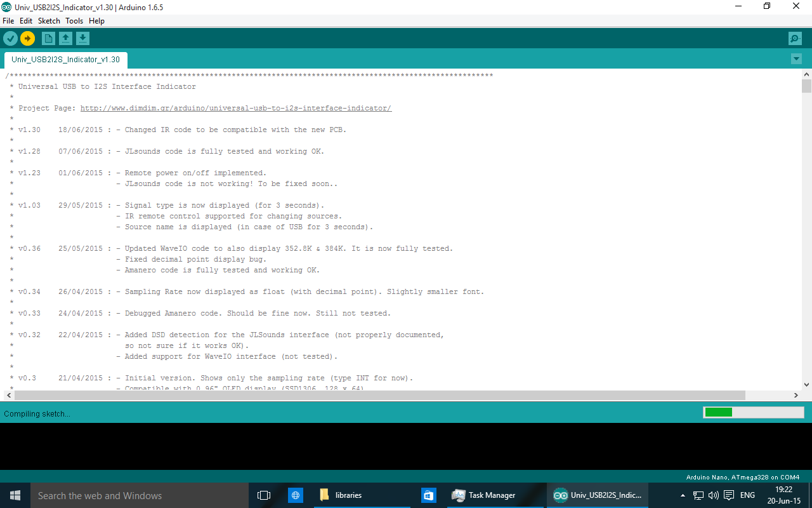Open the web browser taskbar icon

[x=295, y=495]
